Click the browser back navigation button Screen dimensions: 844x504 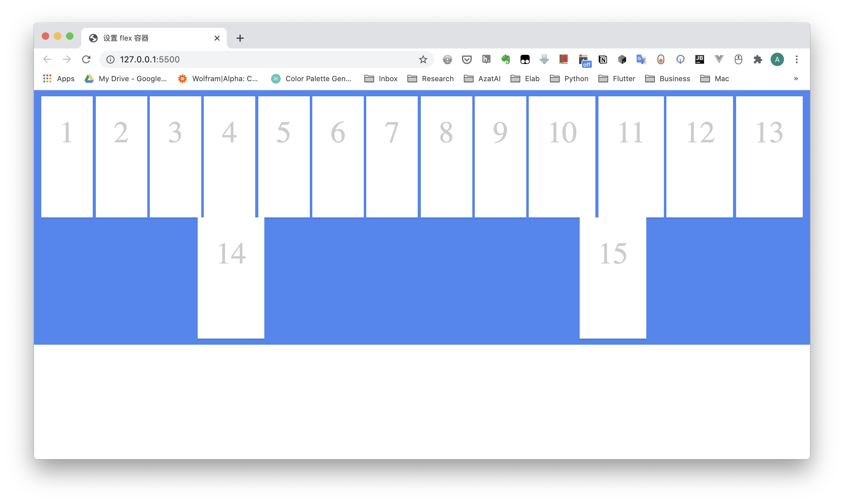click(x=48, y=59)
